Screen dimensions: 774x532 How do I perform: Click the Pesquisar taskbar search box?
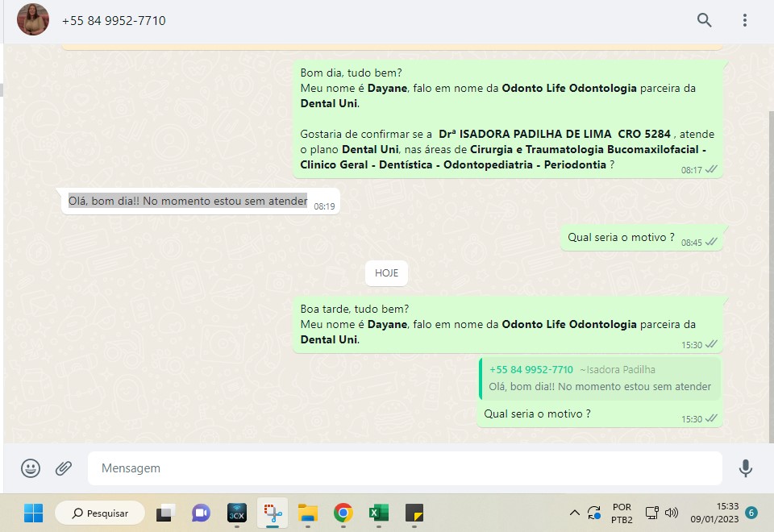point(100,513)
